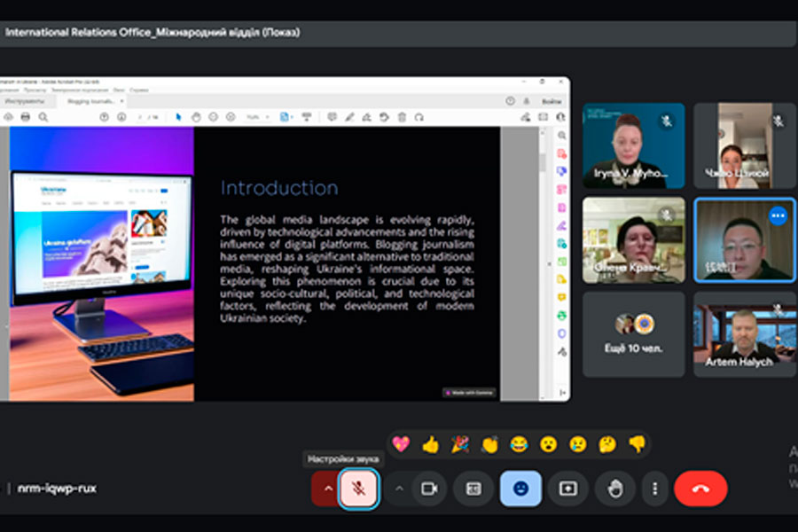Click the Войти sign-in button
The image size is (798, 532).
coord(551,102)
